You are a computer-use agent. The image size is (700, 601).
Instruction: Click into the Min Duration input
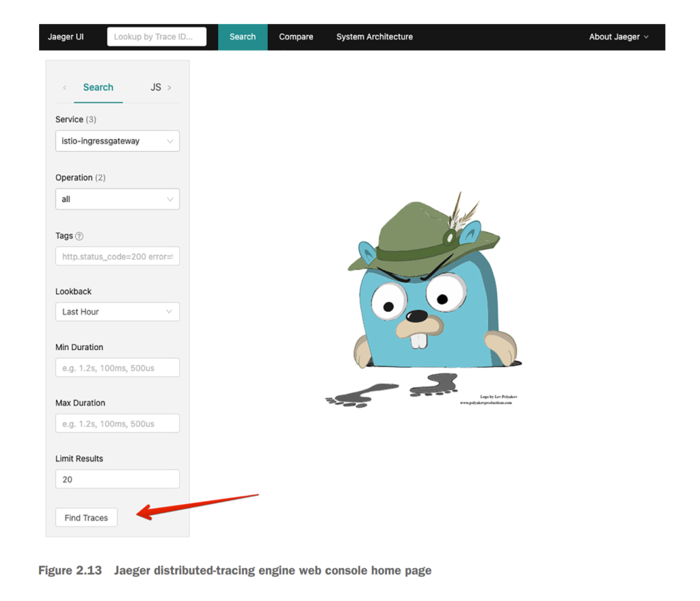pos(117,368)
